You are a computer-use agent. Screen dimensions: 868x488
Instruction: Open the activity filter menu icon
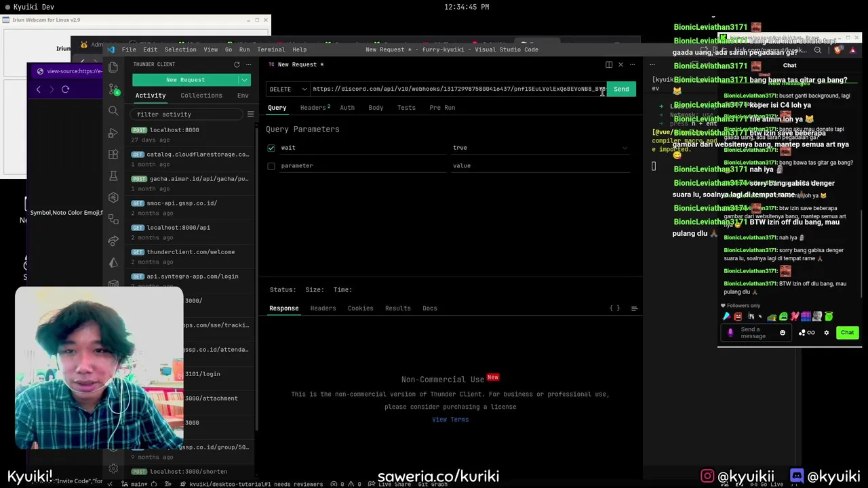pyautogui.click(x=250, y=115)
